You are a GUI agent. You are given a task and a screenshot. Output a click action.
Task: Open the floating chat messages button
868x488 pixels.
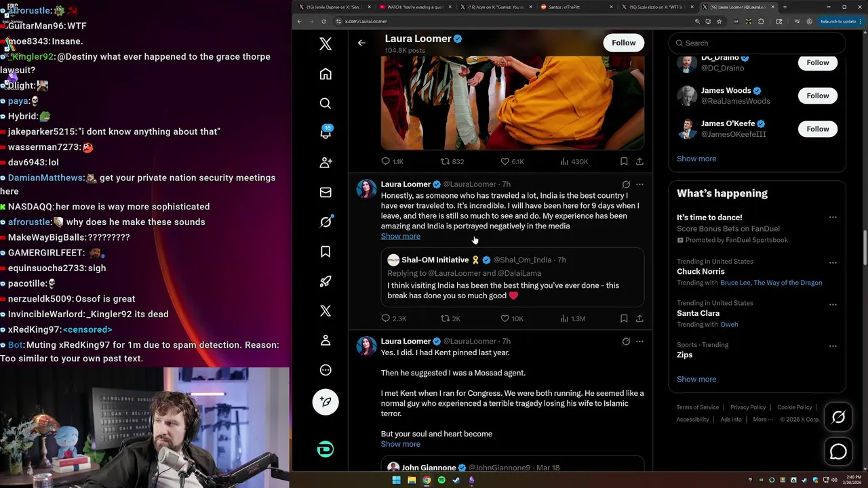coord(838,451)
